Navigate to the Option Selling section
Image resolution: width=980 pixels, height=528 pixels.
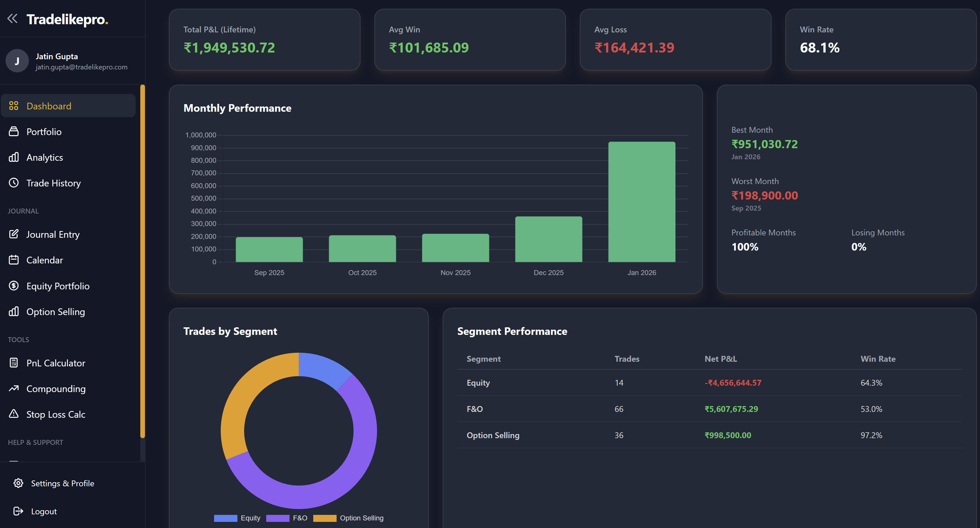[x=55, y=312]
